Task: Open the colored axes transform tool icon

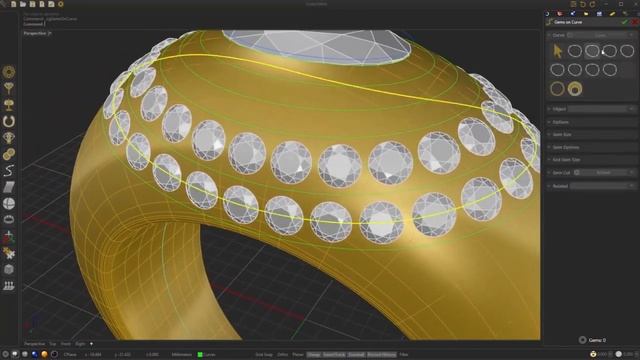Action: pos(9,236)
